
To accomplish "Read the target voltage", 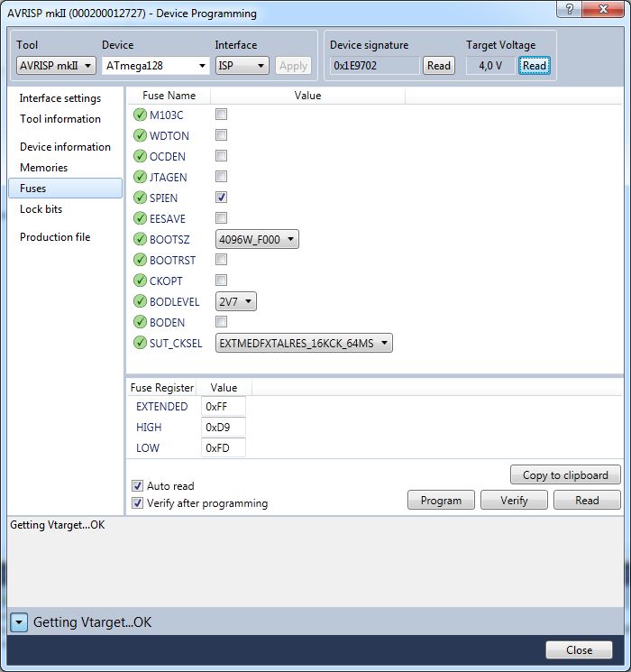I will [535, 66].
